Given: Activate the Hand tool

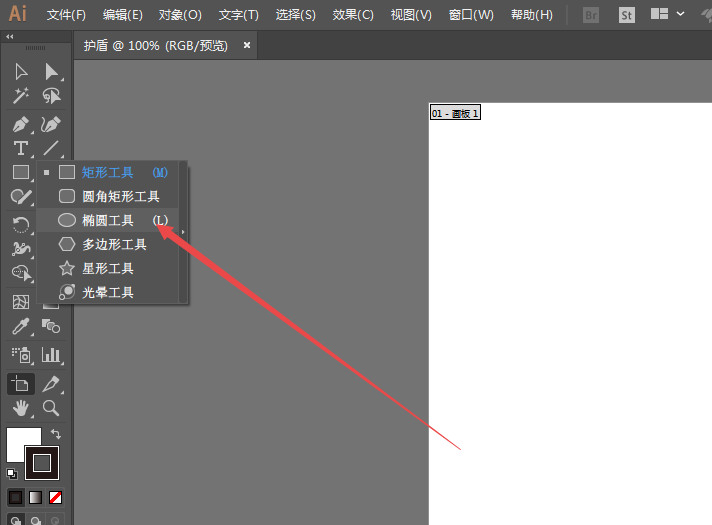Looking at the screenshot, I should 21,408.
